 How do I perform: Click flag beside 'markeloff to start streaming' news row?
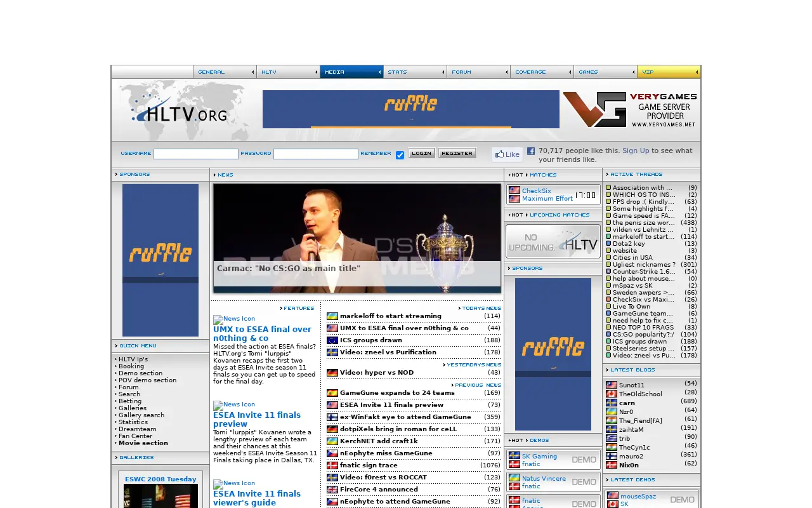click(x=332, y=316)
